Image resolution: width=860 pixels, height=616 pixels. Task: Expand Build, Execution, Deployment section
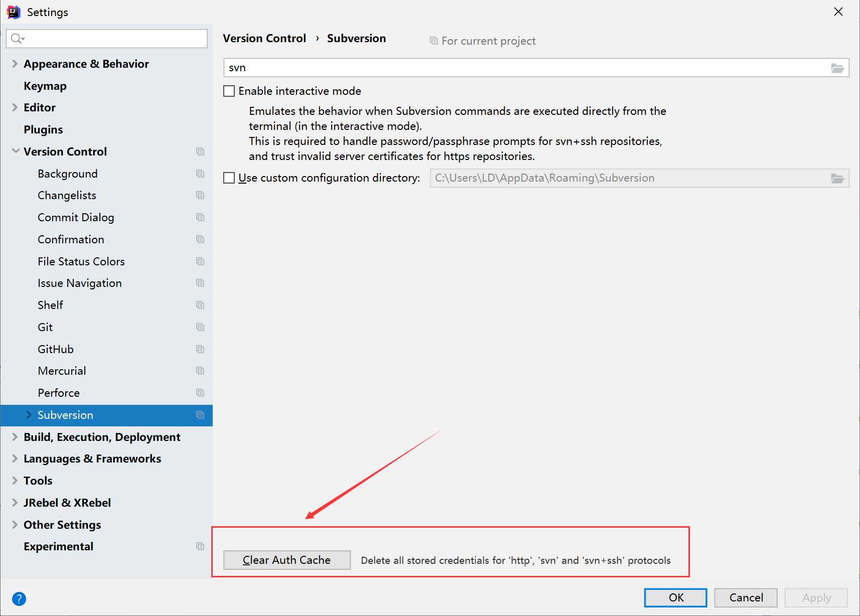(x=15, y=437)
